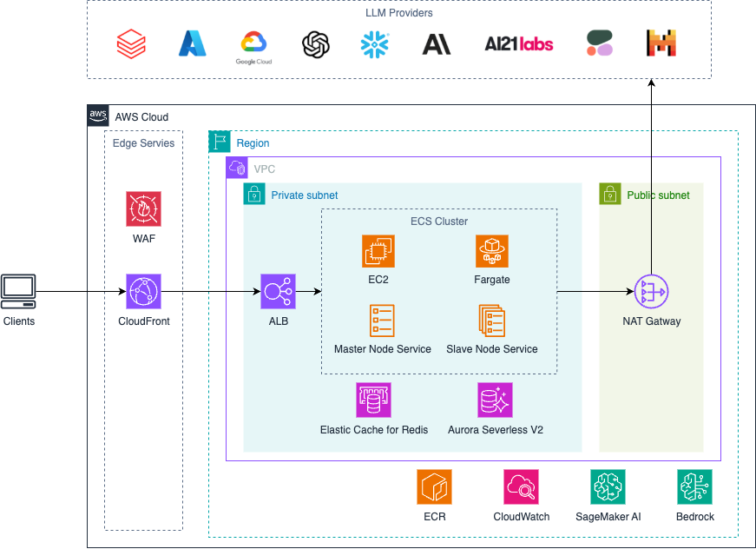Select the Private subnet label
Image resolution: width=756 pixels, height=549 pixels.
pos(305,195)
